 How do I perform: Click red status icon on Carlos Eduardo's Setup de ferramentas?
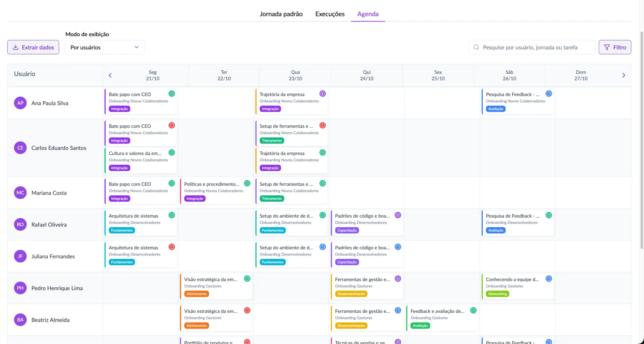click(323, 125)
